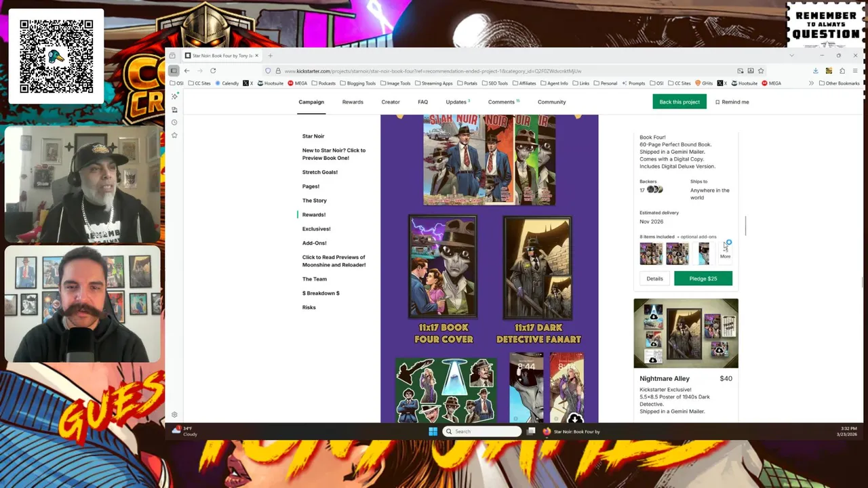The width and height of the screenshot is (868, 488).
Task: Open the Community tab
Action: pos(551,102)
